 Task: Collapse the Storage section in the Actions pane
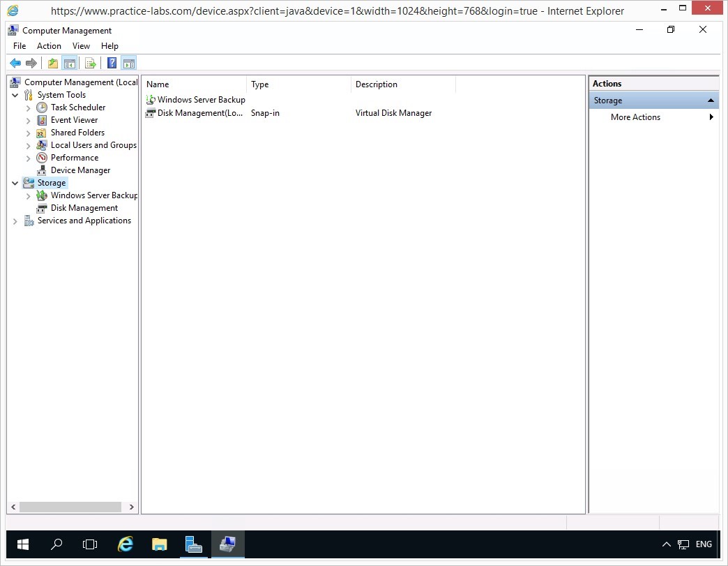click(x=711, y=100)
